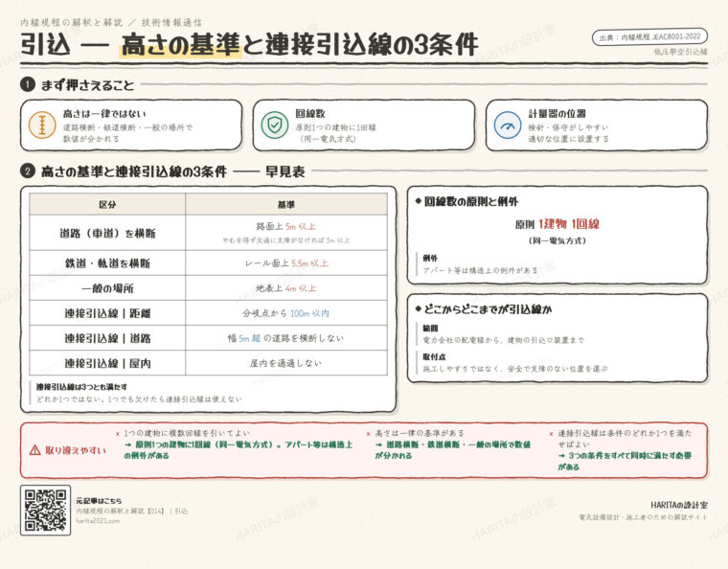The width and height of the screenshot is (728, 569).
Task: Select the 連接引込線|屋内 row label
Action: click(x=107, y=363)
